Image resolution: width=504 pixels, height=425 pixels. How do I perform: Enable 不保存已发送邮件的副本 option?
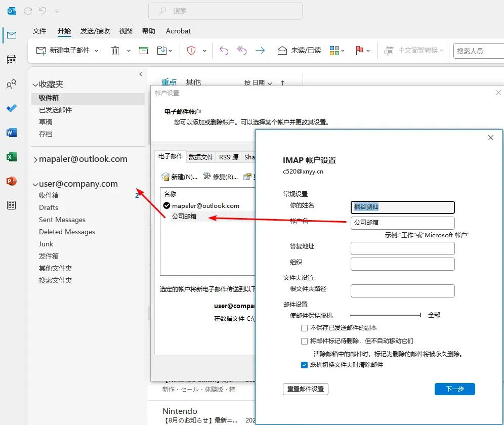coord(304,328)
